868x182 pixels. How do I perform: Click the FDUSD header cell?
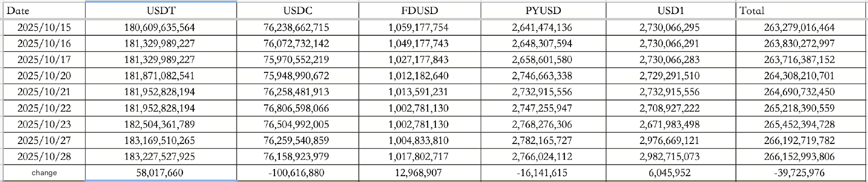(x=420, y=10)
